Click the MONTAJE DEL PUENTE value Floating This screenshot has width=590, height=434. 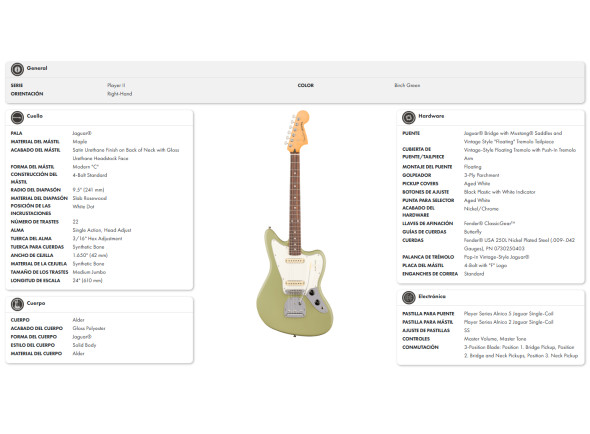pos(473,167)
